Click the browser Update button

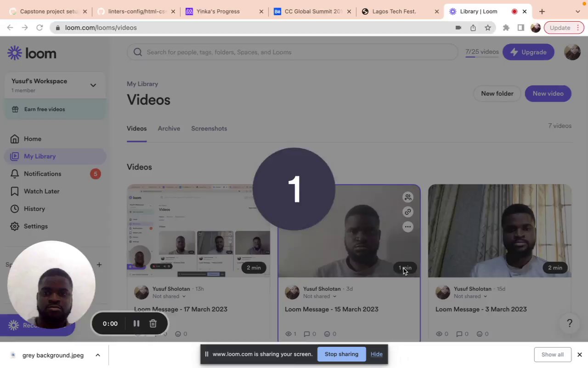564,28
